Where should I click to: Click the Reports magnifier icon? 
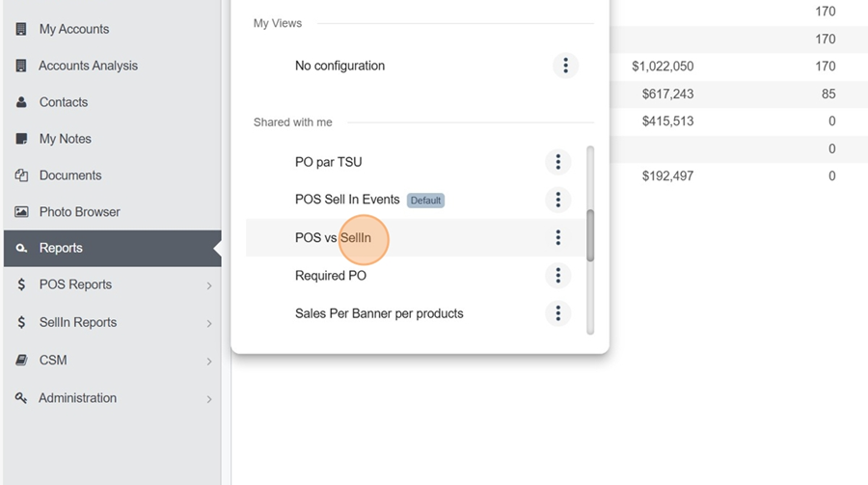click(x=21, y=248)
